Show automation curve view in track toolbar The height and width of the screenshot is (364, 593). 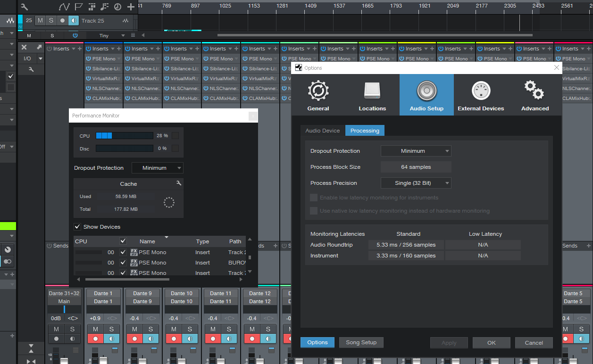click(x=64, y=7)
